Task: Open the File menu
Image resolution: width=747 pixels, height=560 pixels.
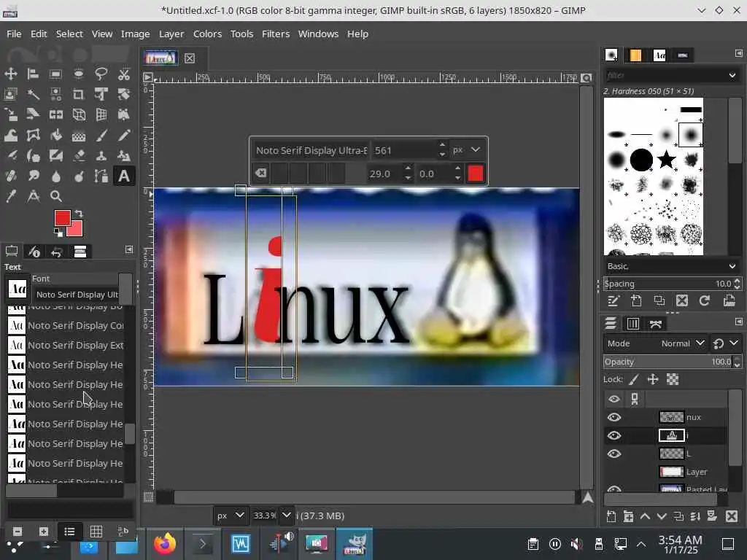Action: coord(14,34)
